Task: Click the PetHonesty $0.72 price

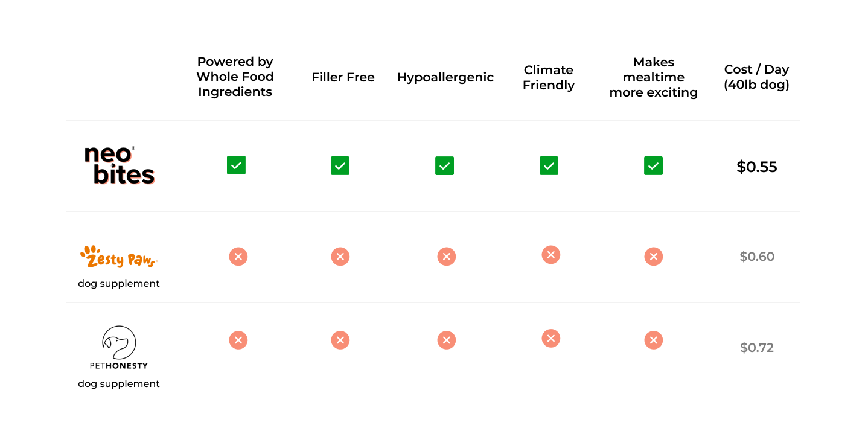Action: point(757,348)
